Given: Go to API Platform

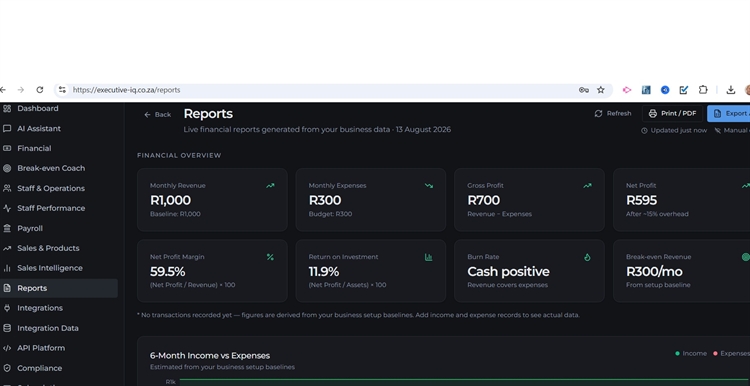Looking at the screenshot, I should (x=41, y=348).
